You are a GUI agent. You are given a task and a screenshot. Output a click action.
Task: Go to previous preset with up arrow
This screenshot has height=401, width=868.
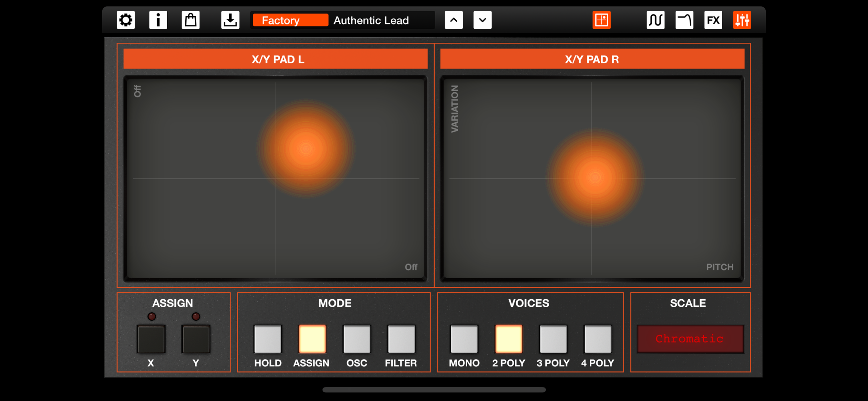pyautogui.click(x=454, y=20)
